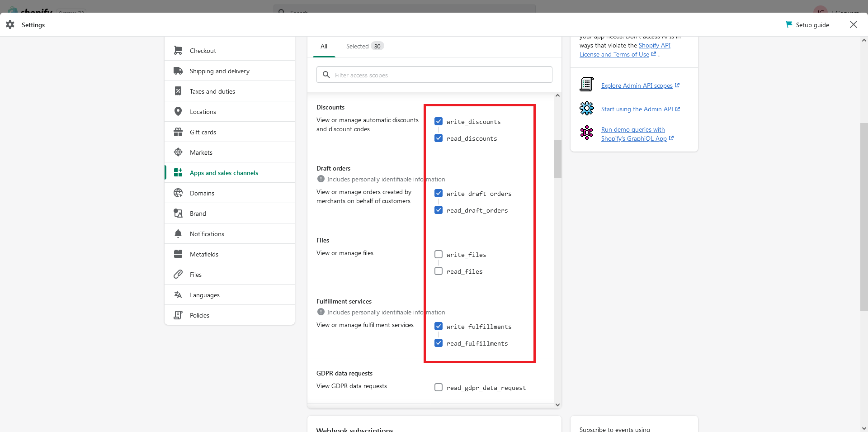Uncheck read_fulfillments scope
The image size is (868, 432).
(x=439, y=343)
